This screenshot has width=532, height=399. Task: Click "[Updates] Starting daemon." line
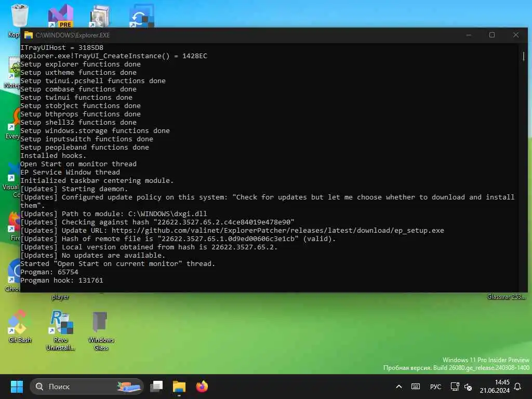74,189
